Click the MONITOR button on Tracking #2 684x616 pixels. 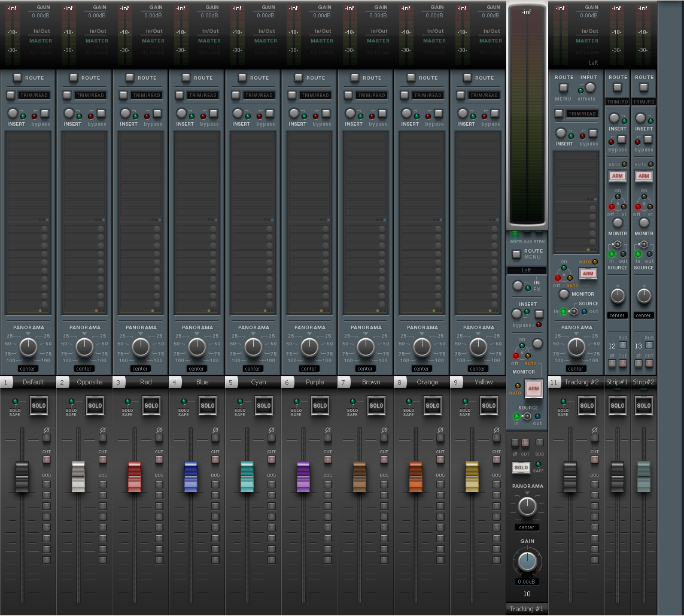point(564,294)
